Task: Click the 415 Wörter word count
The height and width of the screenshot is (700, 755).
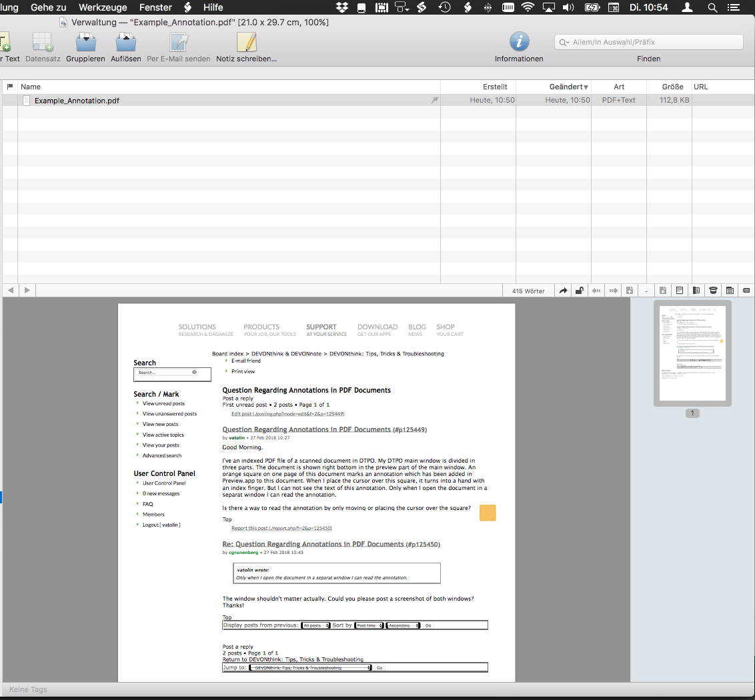Action: [528, 291]
